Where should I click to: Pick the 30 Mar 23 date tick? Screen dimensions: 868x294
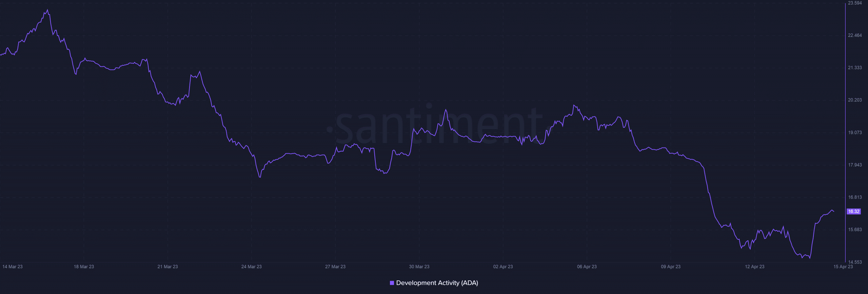[x=419, y=267]
